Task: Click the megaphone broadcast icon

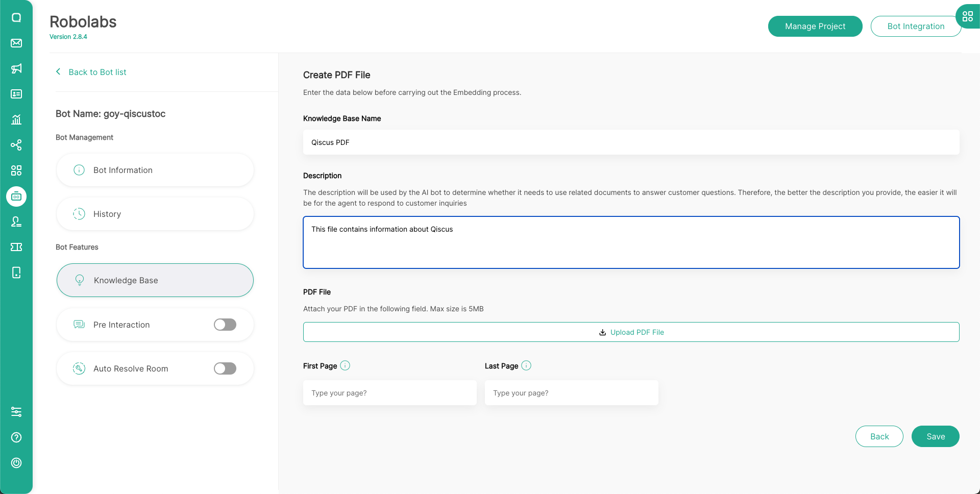Action: pos(16,68)
